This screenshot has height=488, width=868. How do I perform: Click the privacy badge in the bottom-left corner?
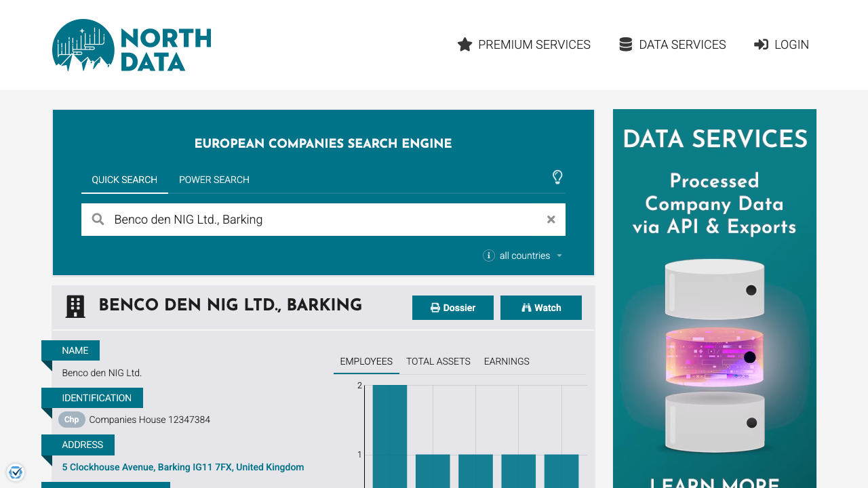click(16, 472)
